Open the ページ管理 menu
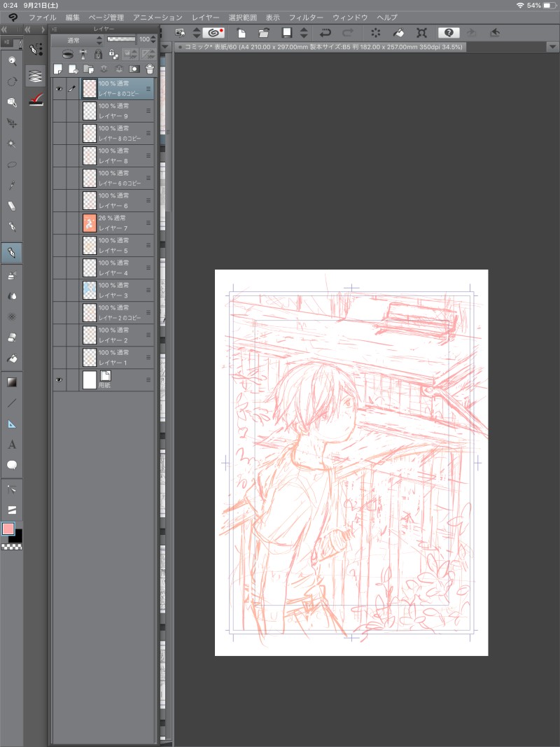The image size is (560, 747). [x=106, y=18]
